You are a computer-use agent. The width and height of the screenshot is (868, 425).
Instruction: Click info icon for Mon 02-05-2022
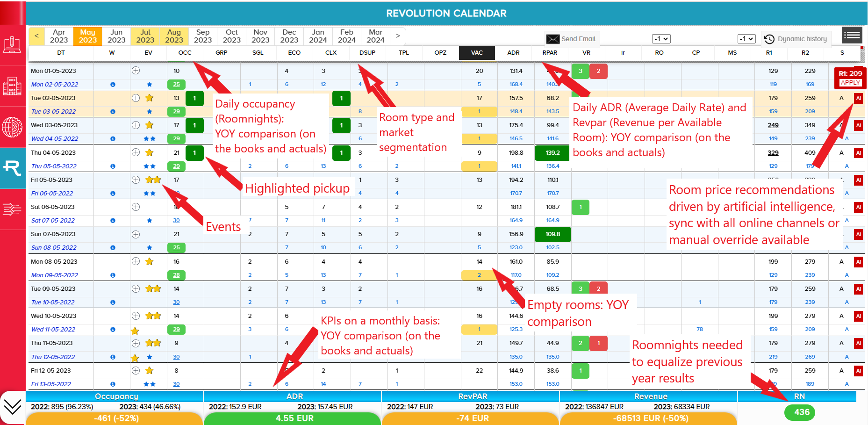(x=113, y=85)
